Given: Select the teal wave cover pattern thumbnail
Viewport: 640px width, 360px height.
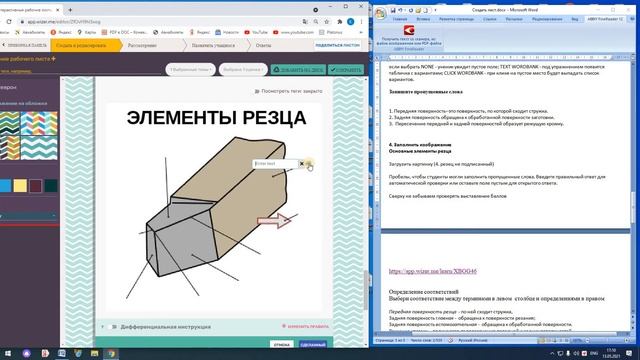Looking at the screenshot, I should pyautogui.click(x=39, y=148).
